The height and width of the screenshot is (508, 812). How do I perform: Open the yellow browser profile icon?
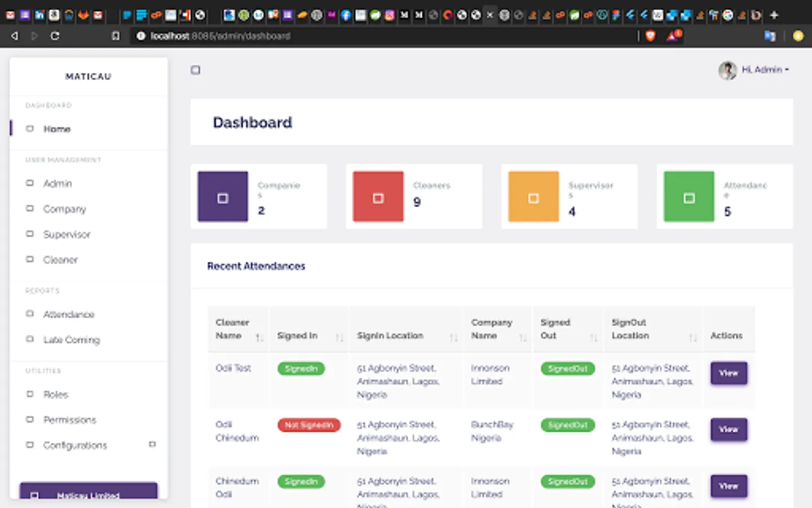pos(798,36)
